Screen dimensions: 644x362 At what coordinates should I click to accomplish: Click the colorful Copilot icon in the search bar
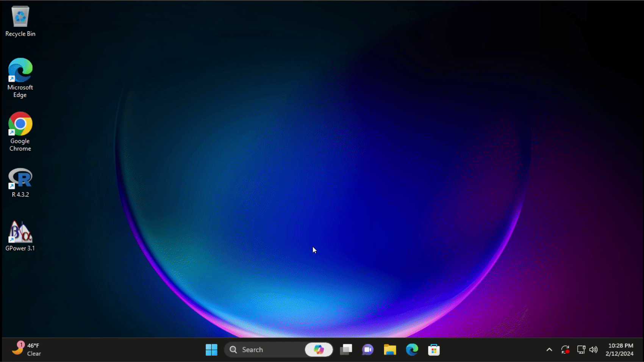pos(319,349)
